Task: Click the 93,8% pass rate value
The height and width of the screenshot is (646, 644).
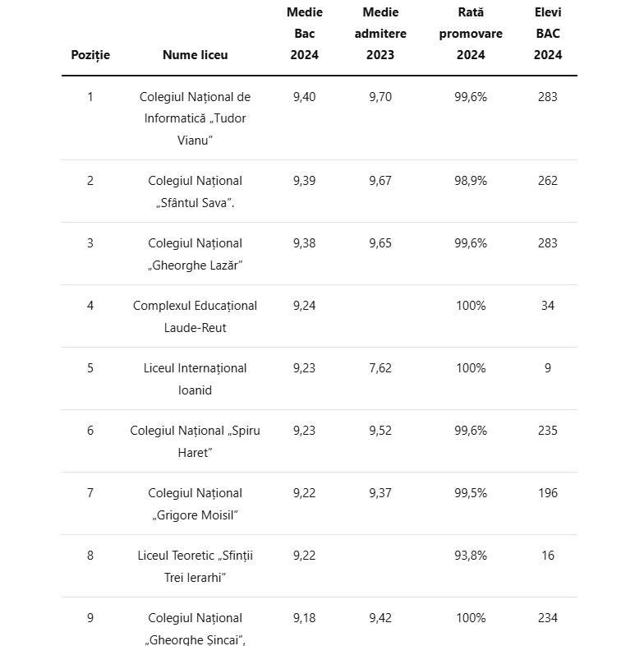Action: pos(471,556)
